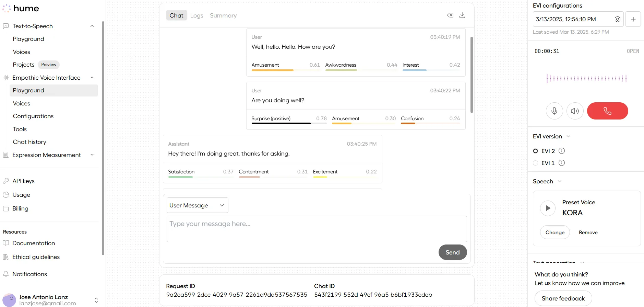644x307 pixels.
Task: Mute the microphone
Action: pyautogui.click(x=554, y=111)
